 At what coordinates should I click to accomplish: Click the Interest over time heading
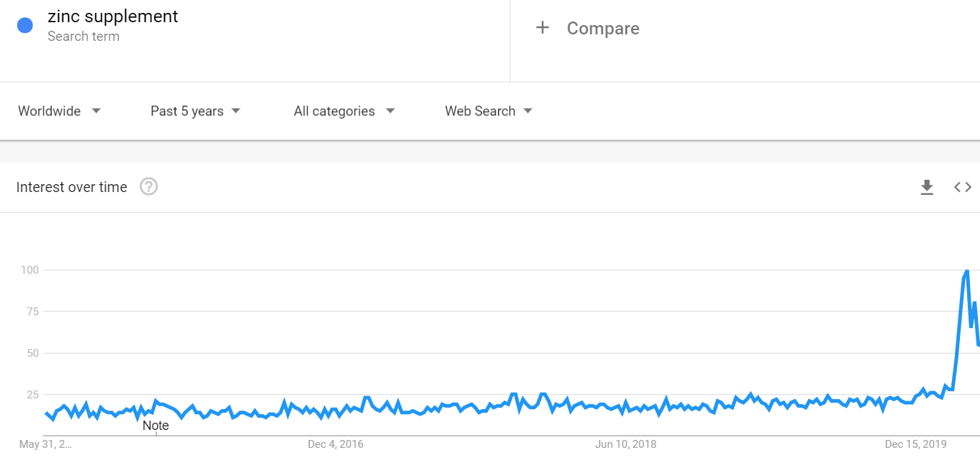coord(72,187)
